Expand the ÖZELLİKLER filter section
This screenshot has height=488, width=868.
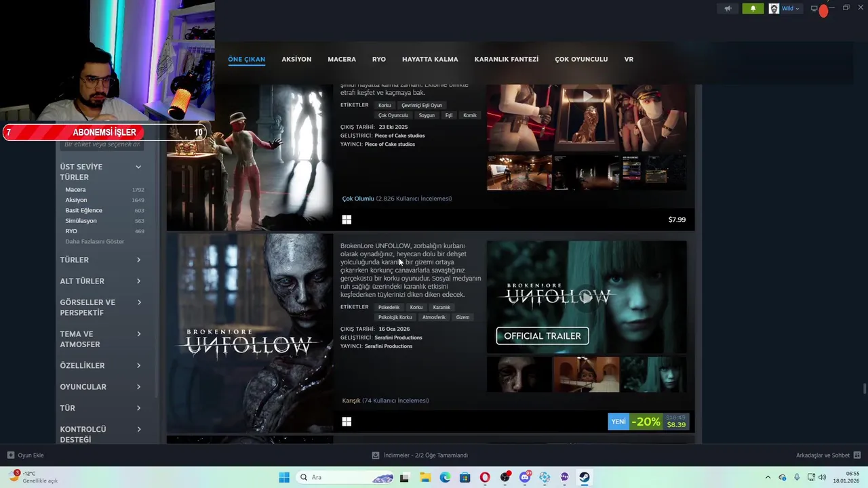point(100,365)
